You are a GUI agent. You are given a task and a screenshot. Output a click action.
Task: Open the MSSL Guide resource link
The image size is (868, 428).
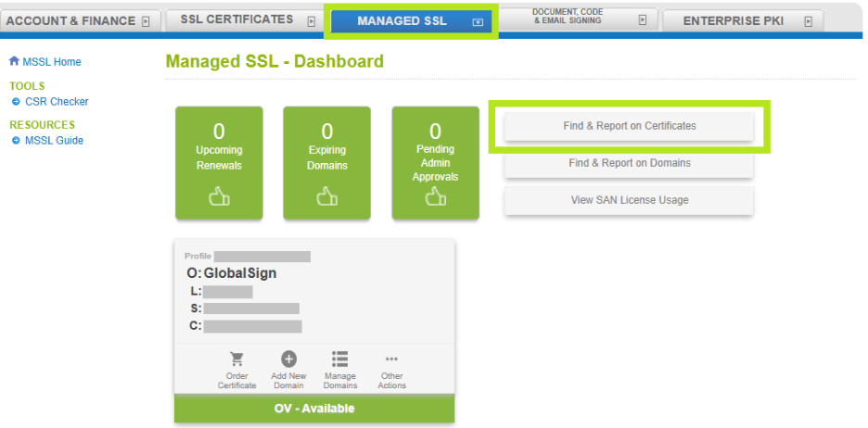click(x=54, y=141)
